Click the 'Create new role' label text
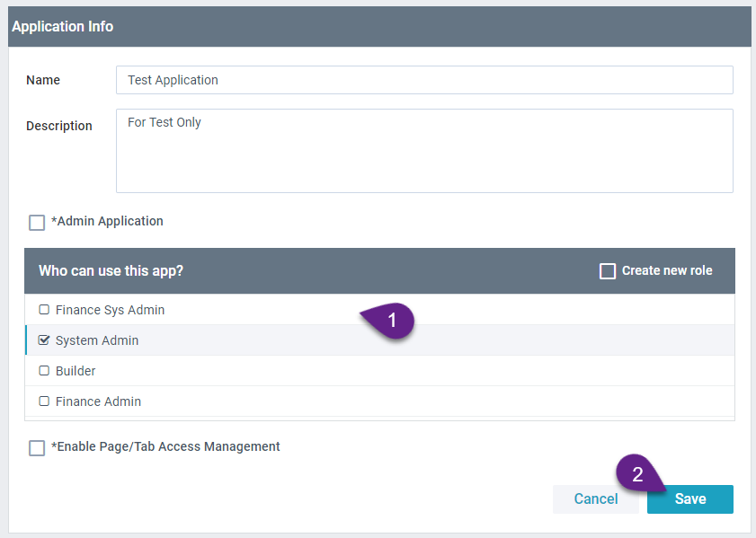756x538 pixels. pos(667,270)
